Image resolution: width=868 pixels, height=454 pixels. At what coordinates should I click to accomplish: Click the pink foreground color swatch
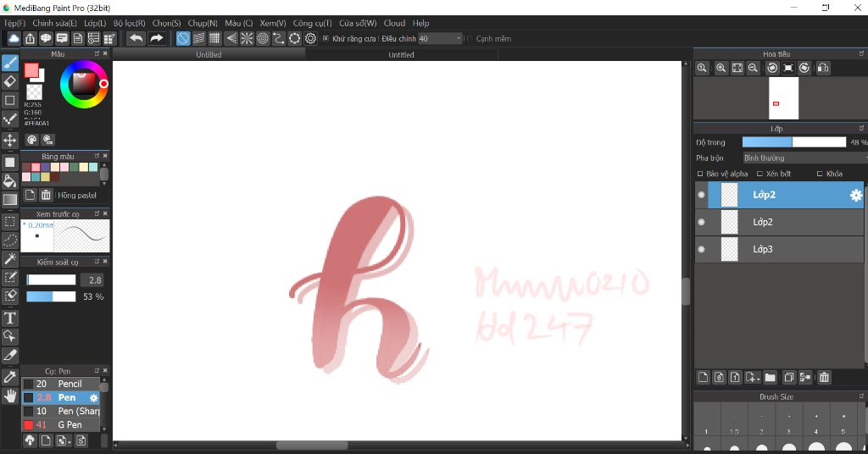coord(31,70)
